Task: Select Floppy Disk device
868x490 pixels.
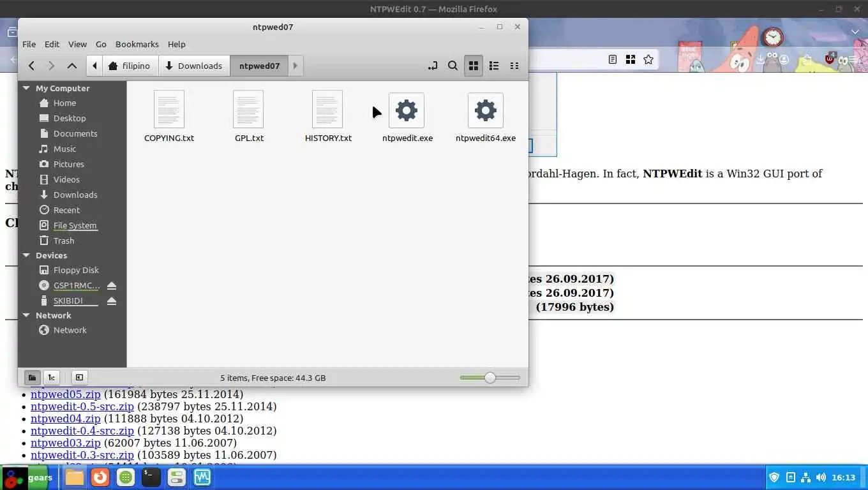Action: click(x=76, y=270)
